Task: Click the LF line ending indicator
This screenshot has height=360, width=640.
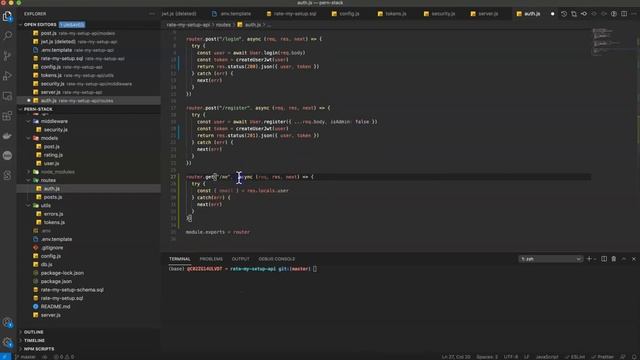Action: [527, 357]
